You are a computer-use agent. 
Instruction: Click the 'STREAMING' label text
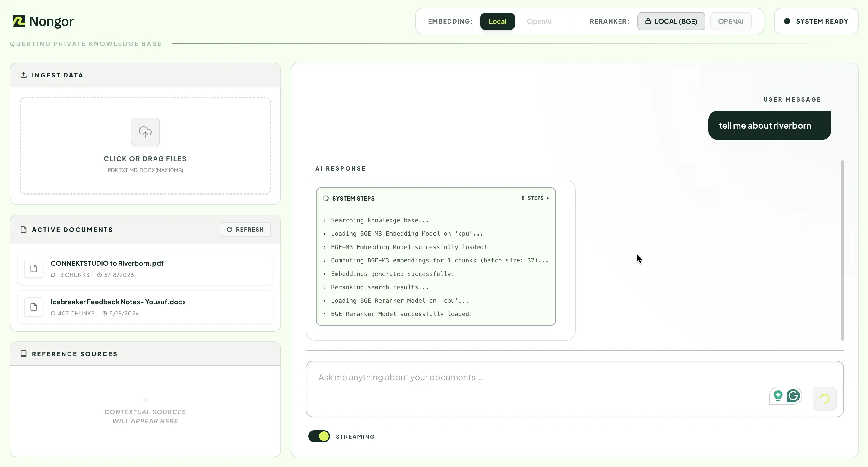click(x=355, y=437)
